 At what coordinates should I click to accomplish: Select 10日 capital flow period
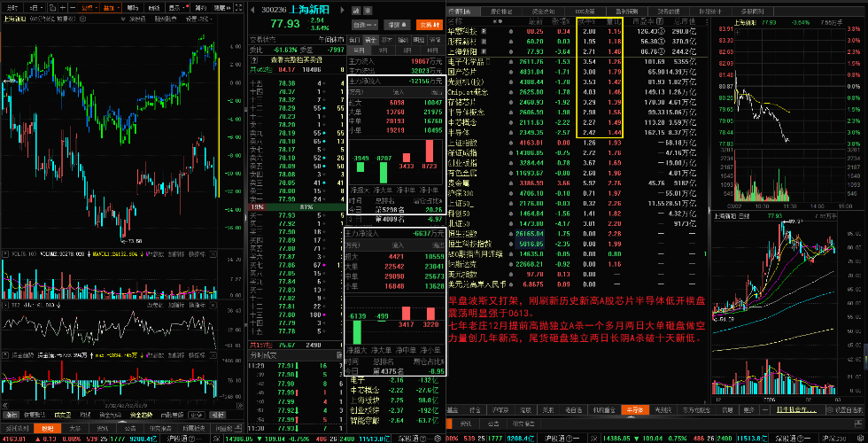[x=432, y=51]
